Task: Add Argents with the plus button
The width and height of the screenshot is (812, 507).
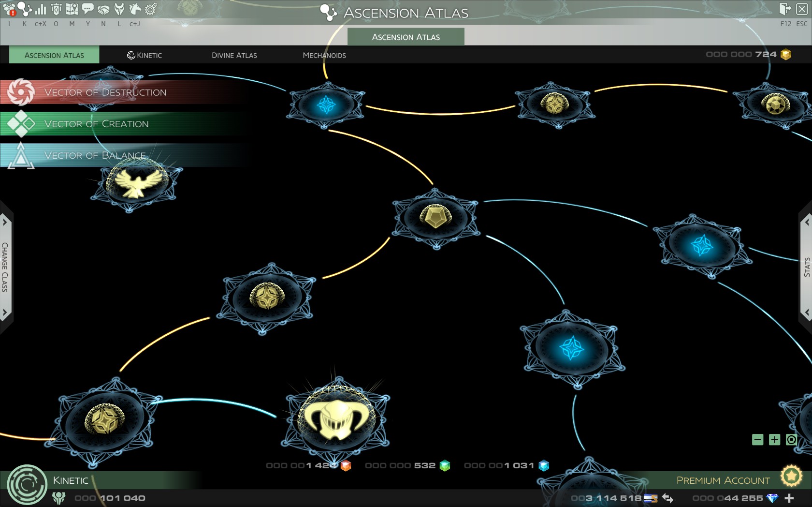Action: (x=789, y=498)
